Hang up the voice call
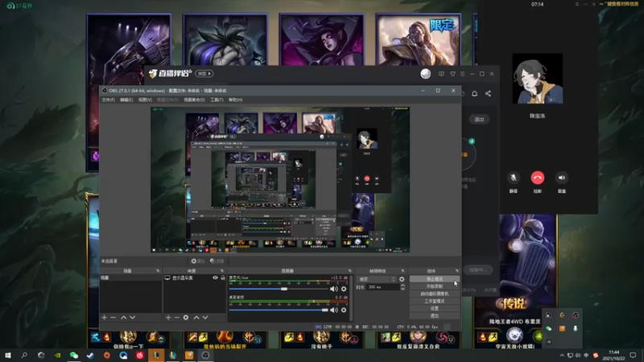644x362 pixels. point(537,178)
